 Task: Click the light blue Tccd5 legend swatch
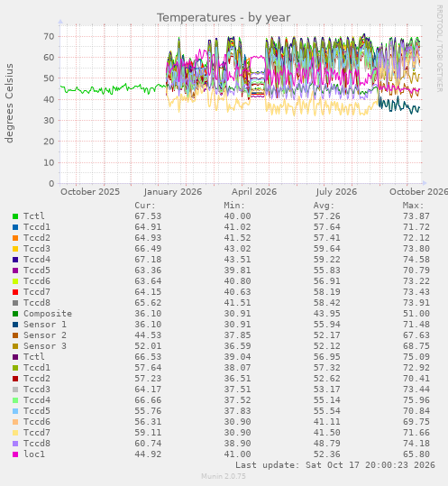pos(15,411)
